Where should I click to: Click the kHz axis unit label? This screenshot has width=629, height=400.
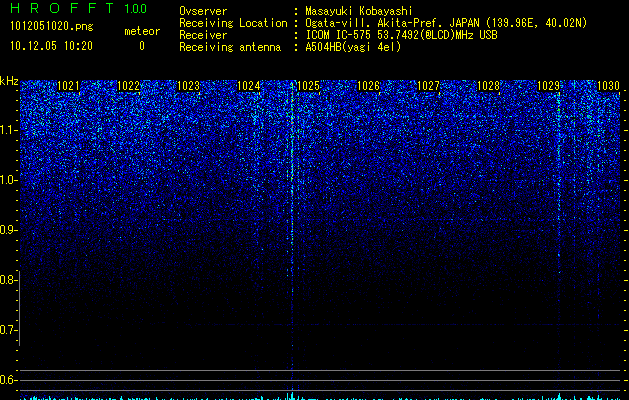pyautogui.click(x=9, y=81)
